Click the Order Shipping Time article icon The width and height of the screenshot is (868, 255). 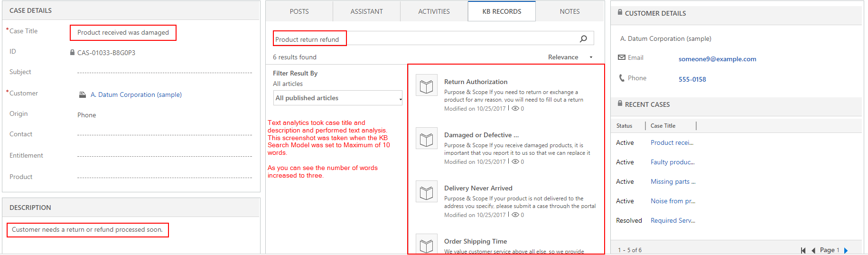click(426, 245)
